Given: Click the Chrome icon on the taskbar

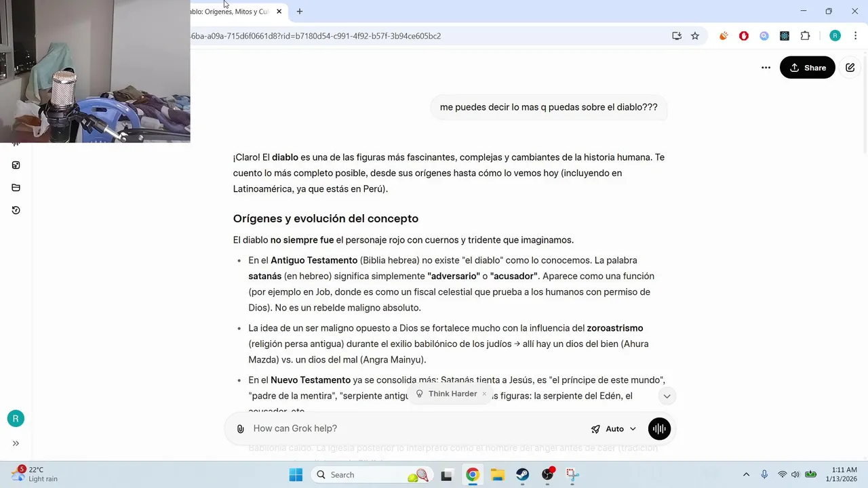Looking at the screenshot, I should 473,474.
